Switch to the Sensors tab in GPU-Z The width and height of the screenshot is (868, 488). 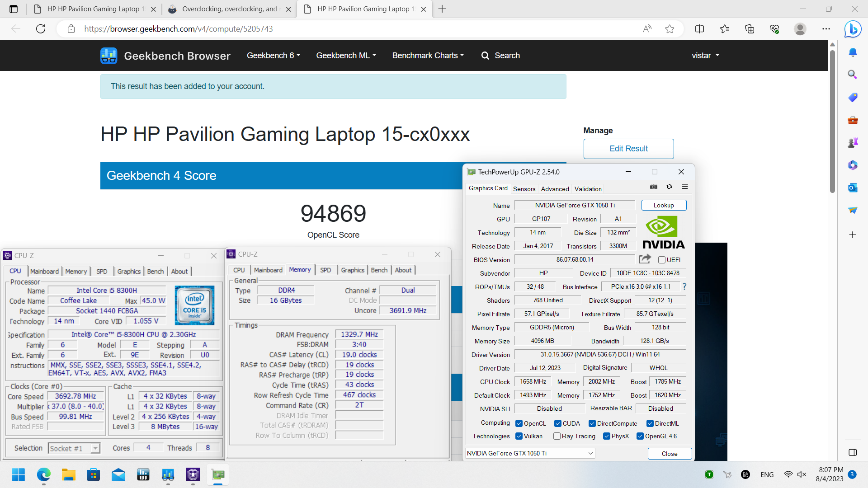point(524,189)
